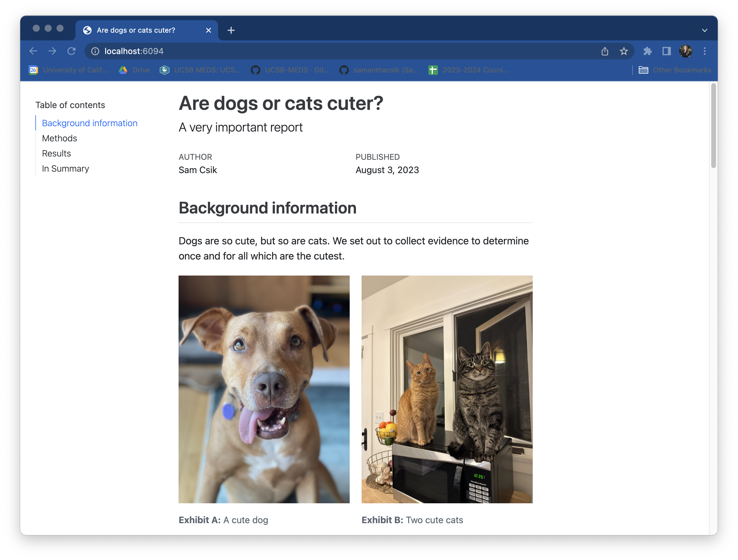Close the current browser tab
The image size is (738, 560).
(209, 30)
